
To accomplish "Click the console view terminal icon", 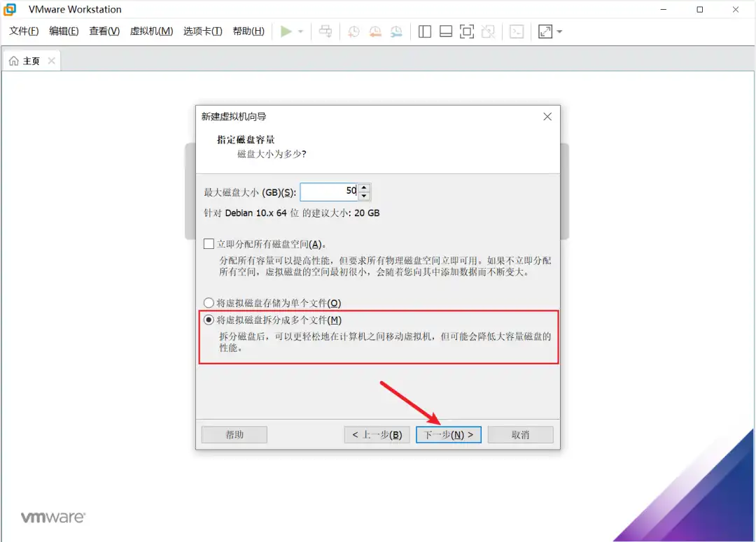I will 517,31.
